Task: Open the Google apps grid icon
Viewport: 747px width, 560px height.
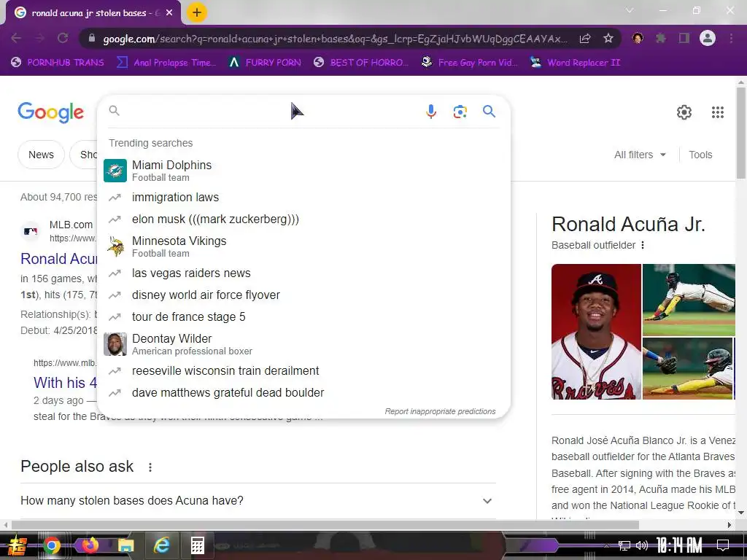Action: tap(718, 112)
